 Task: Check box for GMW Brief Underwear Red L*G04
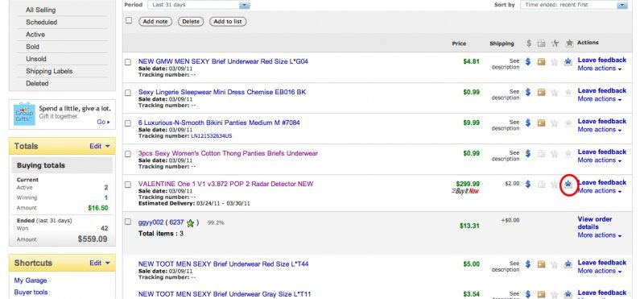[128, 62]
